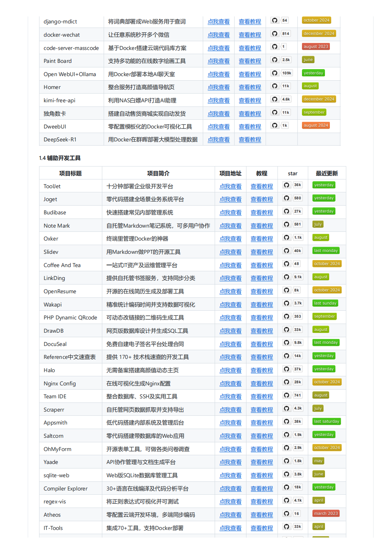Click GitHub icon in Scraperr row
Screen dimensions: 392x554
coord(287,408)
